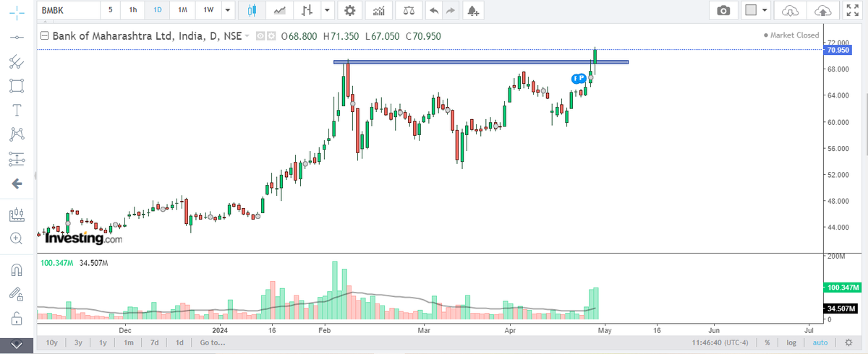Image resolution: width=868 pixels, height=354 pixels.
Task: Open the interval dropdown arrow
Action: click(x=229, y=10)
